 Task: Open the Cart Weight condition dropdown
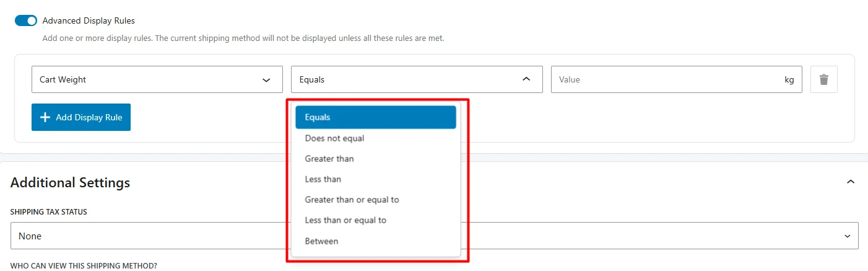(157, 79)
